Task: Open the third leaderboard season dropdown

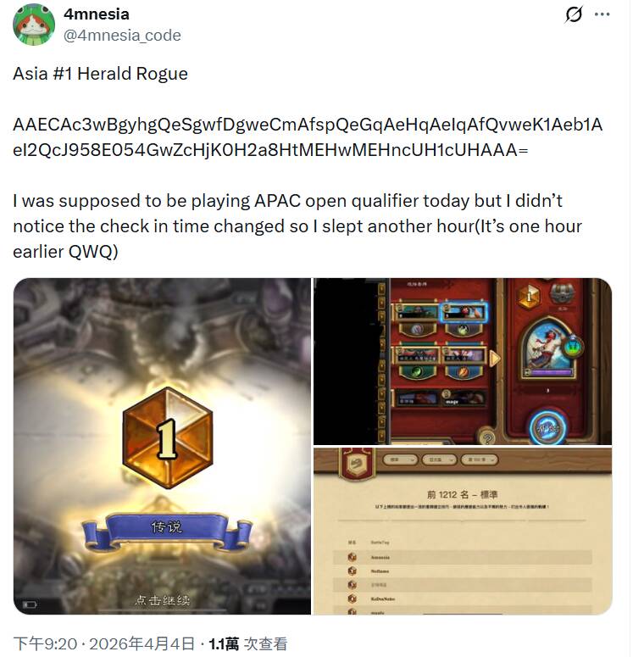Action: click(480, 460)
